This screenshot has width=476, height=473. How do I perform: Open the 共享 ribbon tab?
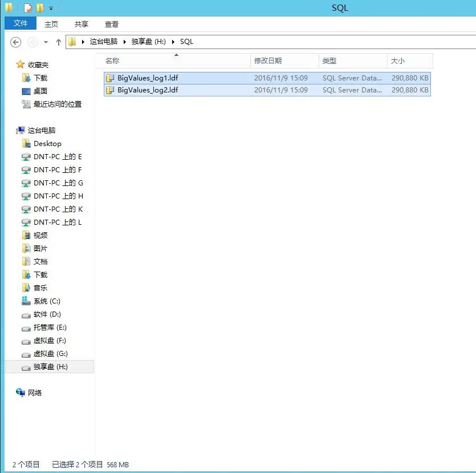(x=82, y=25)
